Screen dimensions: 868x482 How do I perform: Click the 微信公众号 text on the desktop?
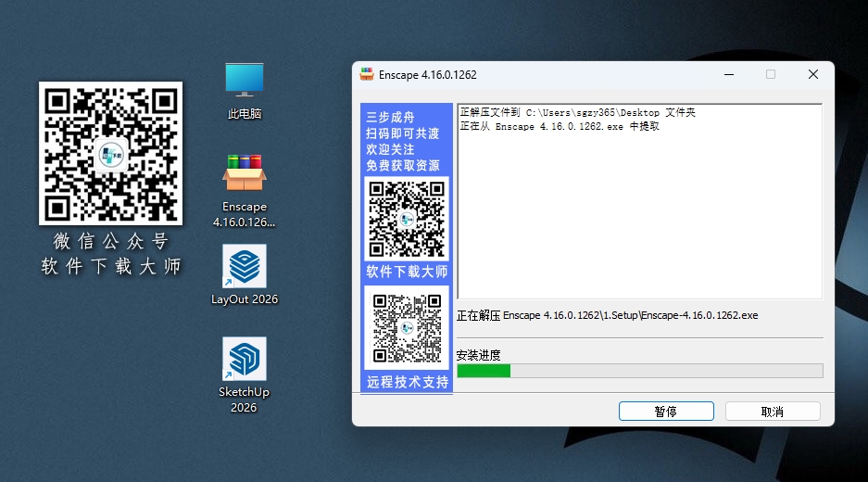[111, 242]
